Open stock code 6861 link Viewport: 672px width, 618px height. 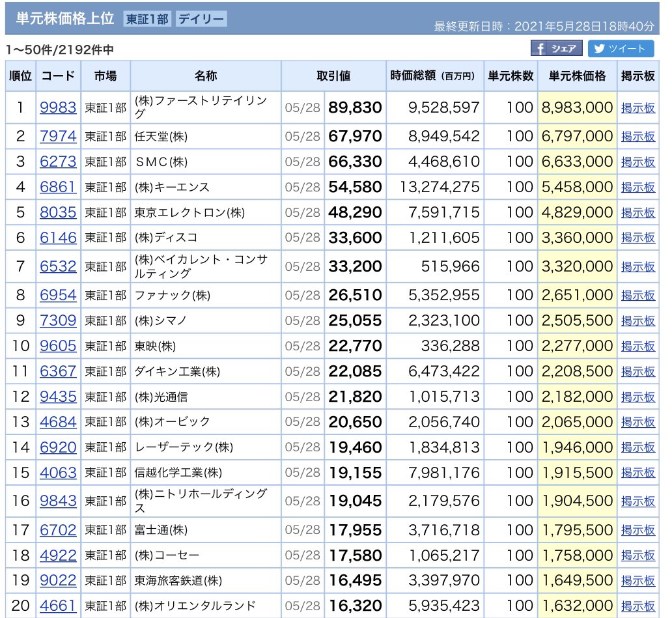point(58,187)
